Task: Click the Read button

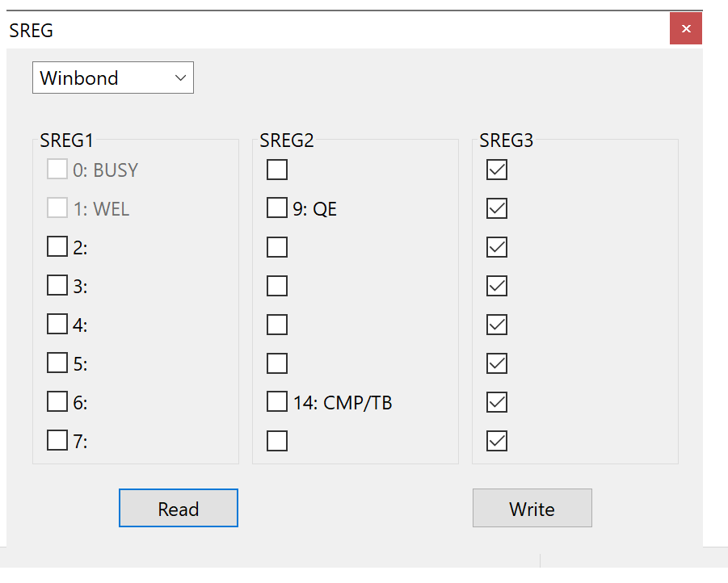Action: (179, 508)
